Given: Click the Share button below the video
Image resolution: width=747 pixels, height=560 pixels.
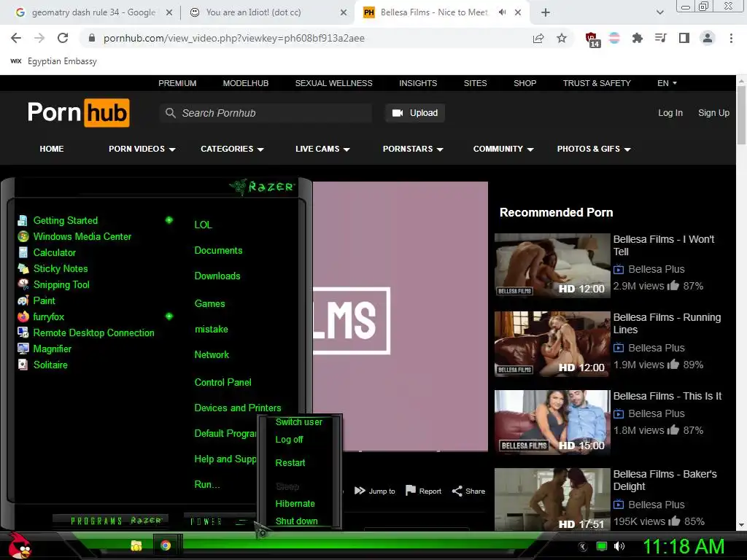Looking at the screenshot, I should [468, 491].
